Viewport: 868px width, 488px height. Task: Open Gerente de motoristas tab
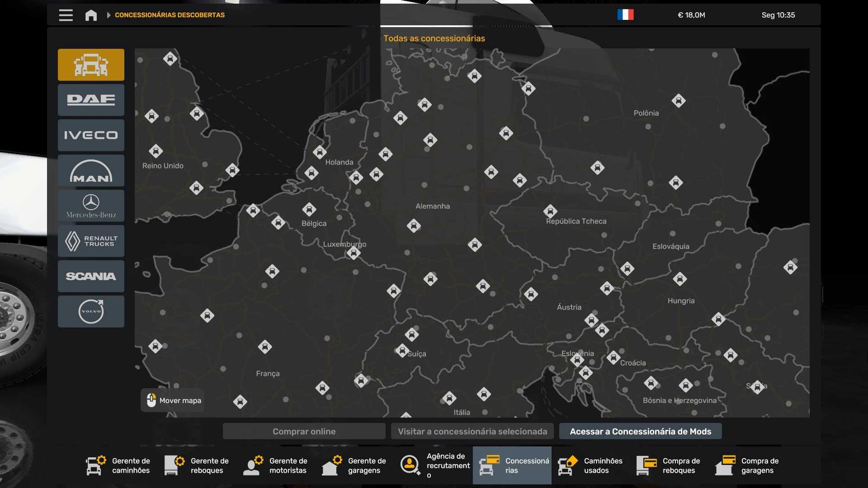click(x=276, y=465)
